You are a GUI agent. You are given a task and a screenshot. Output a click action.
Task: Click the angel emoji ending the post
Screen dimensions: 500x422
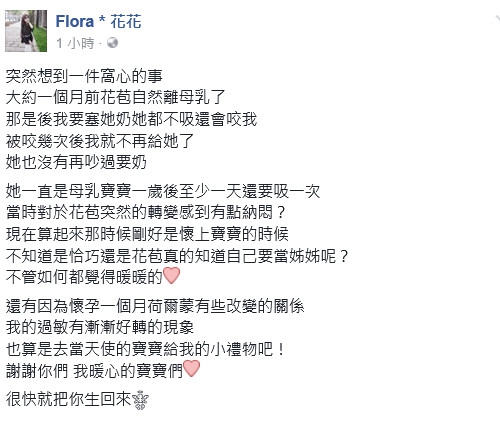(x=140, y=400)
